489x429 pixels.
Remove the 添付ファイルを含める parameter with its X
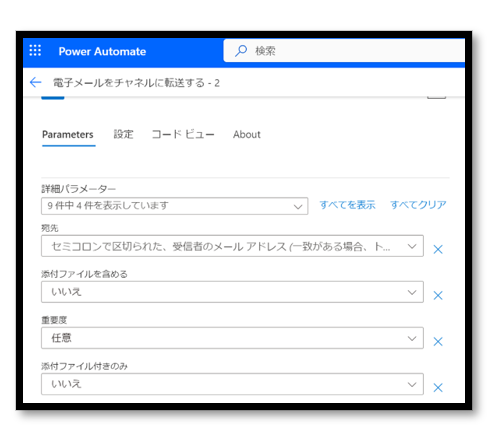tap(438, 295)
